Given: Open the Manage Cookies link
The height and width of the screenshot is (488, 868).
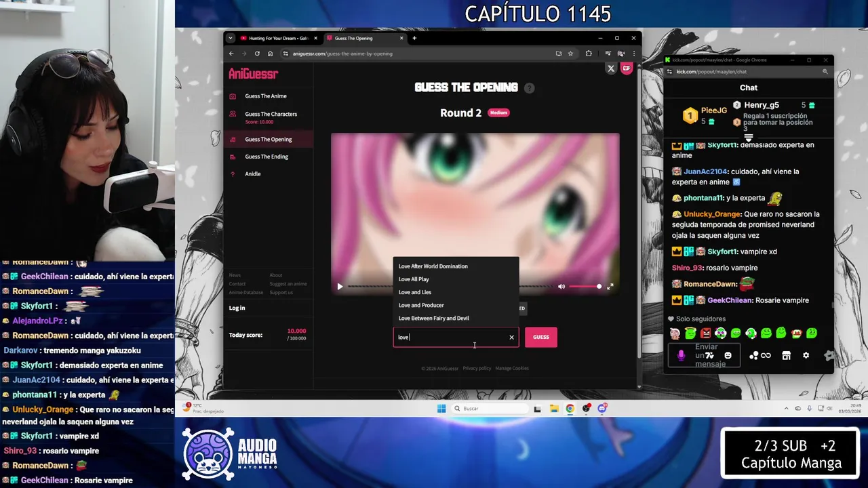Looking at the screenshot, I should (512, 369).
